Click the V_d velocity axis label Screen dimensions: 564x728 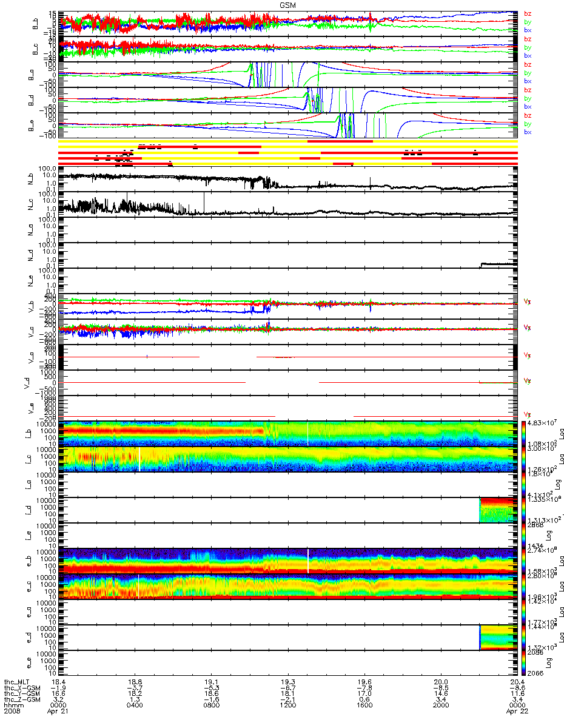[27, 382]
